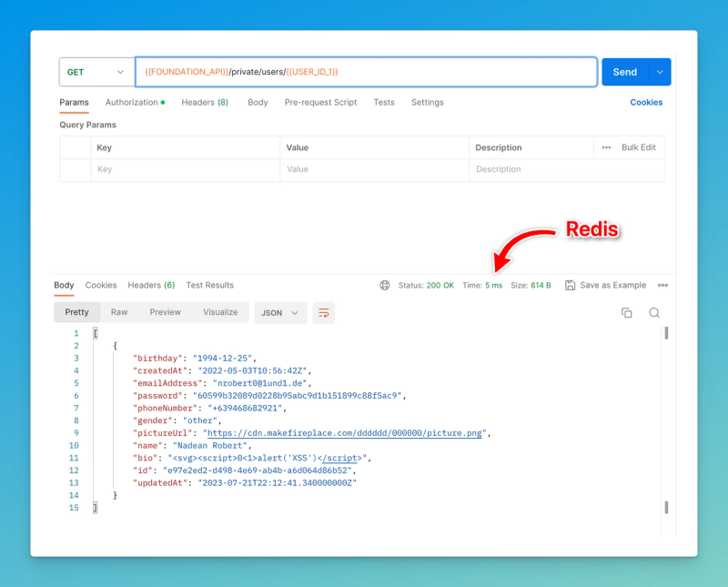728x587 pixels.
Task: Select the Visualize view
Action: [220, 312]
